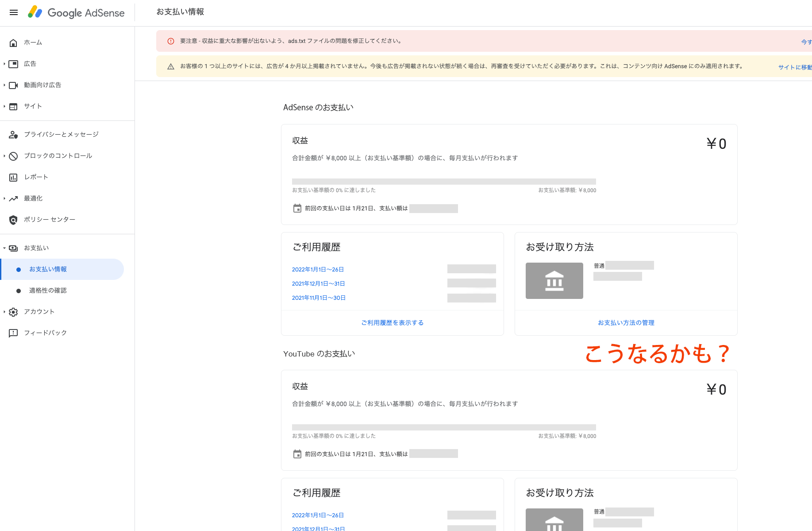Select お支払い情報 submenu item
812x531 pixels.
tap(62, 269)
